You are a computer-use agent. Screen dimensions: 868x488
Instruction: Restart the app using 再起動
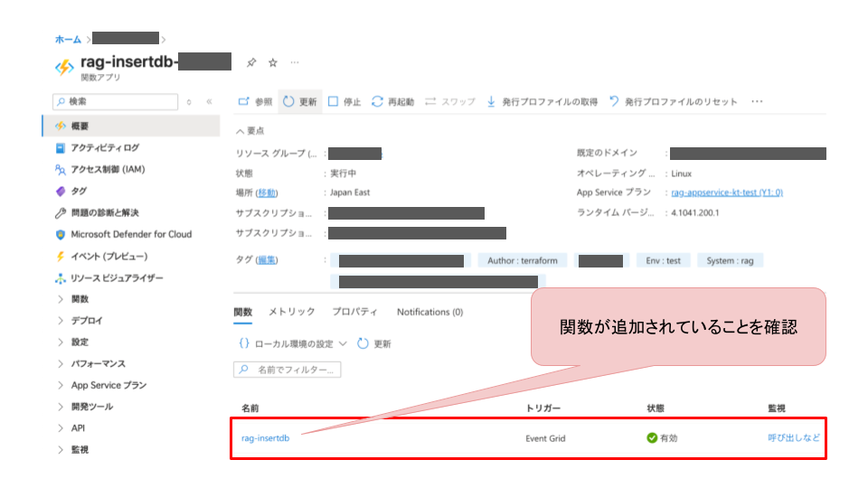click(x=393, y=102)
